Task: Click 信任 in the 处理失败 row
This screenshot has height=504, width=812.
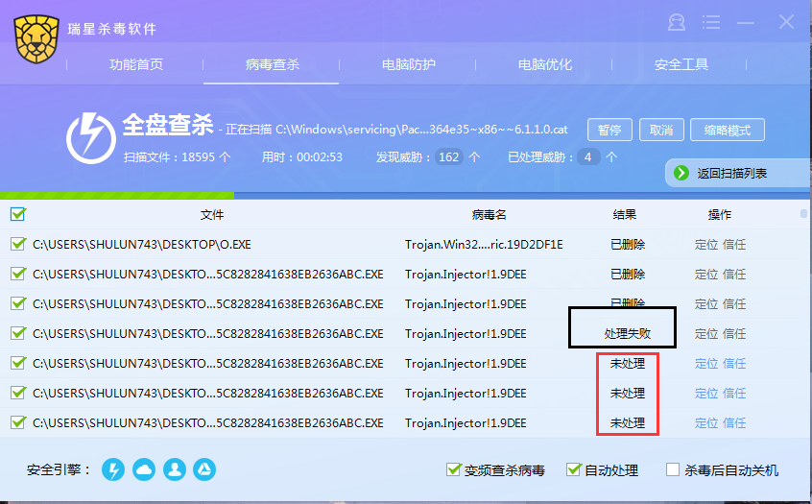Action: (734, 333)
